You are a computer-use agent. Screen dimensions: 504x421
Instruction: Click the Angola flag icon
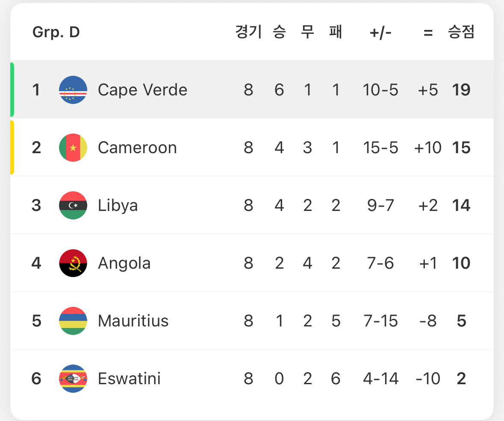click(x=73, y=263)
